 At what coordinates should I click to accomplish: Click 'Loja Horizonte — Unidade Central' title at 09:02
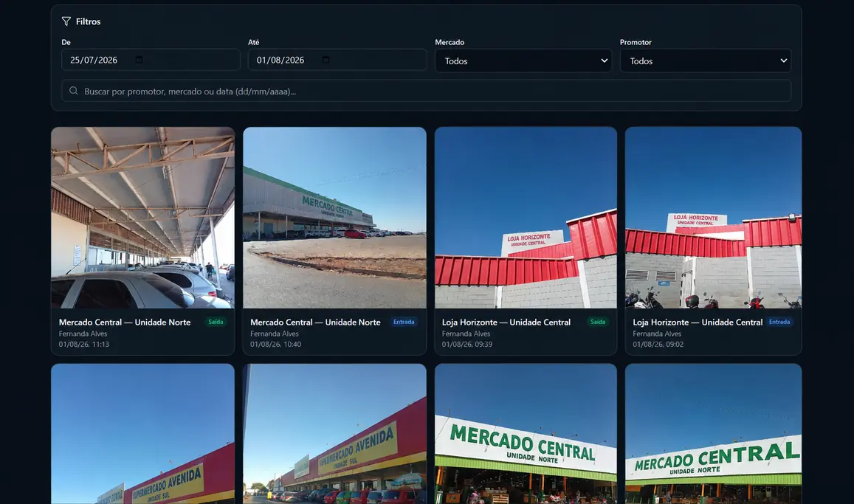point(697,322)
